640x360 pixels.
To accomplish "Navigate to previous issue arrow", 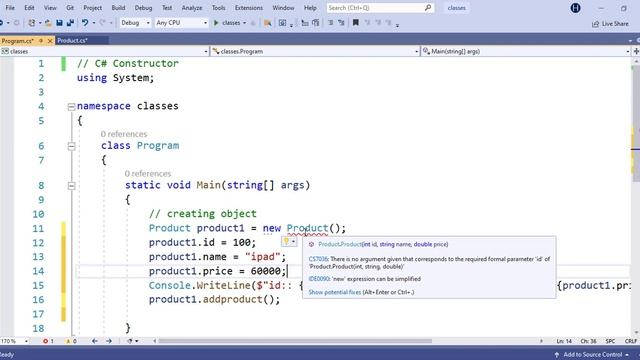I will pos(95,341).
